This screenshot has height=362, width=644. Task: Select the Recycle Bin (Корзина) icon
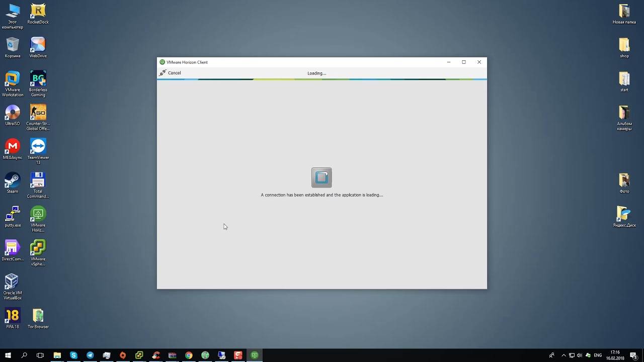(13, 48)
